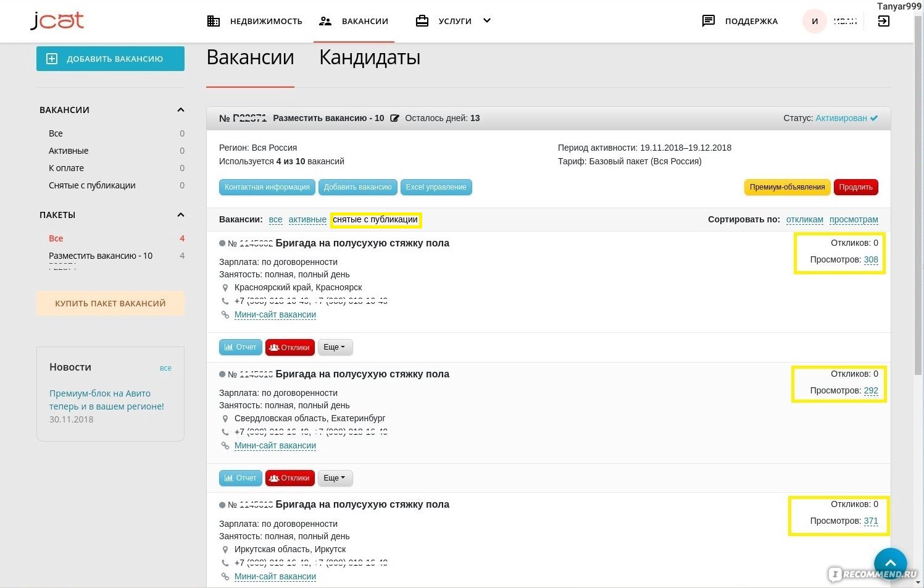Click the location pin icon for Иркутск

pyautogui.click(x=225, y=550)
